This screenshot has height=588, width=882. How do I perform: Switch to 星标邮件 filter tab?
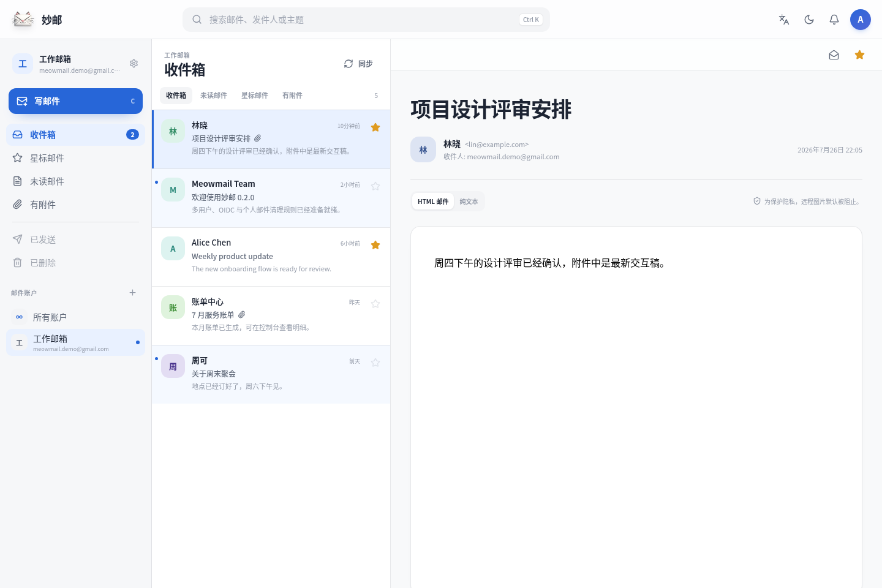pyautogui.click(x=255, y=96)
